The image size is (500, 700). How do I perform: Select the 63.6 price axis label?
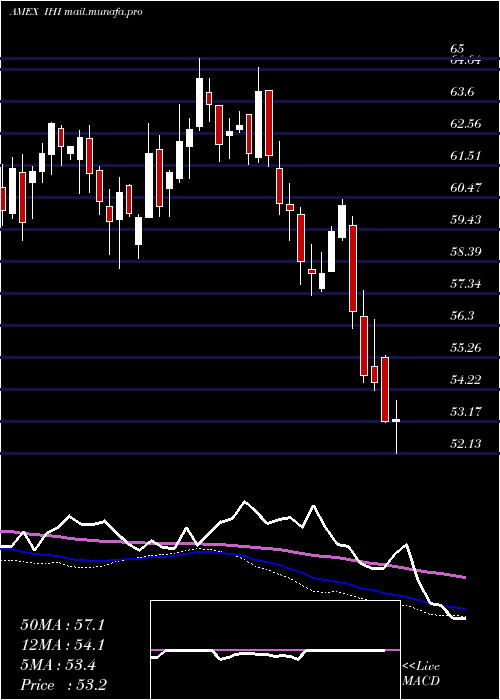[x=462, y=92]
